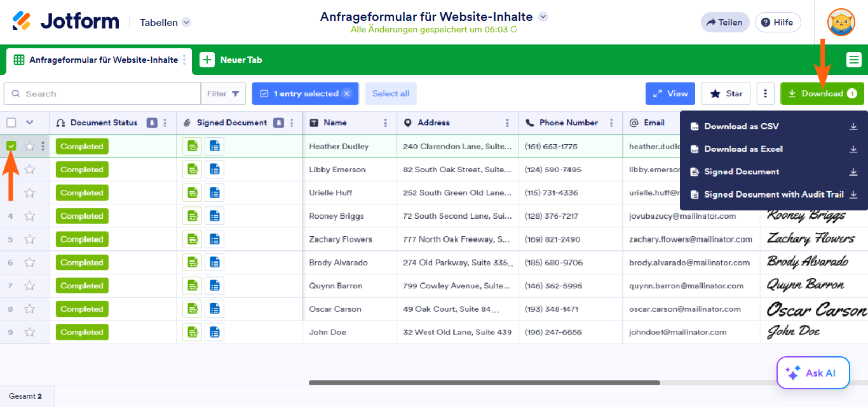Choose Download as CSV
The width and height of the screenshot is (868, 407).
[741, 126]
